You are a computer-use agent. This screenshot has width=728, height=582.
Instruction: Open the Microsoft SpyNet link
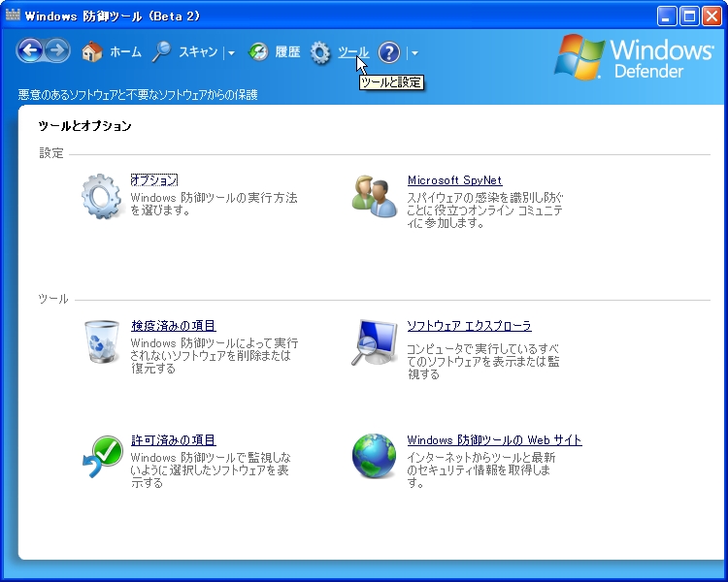point(454,180)
